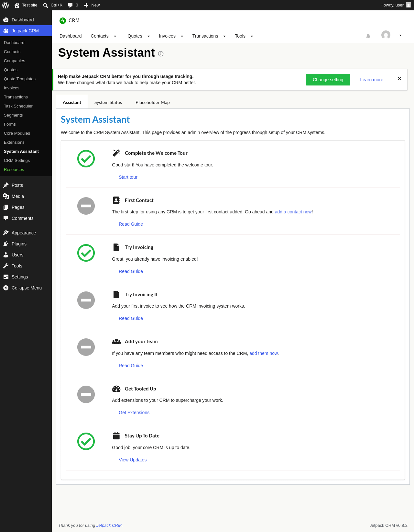Open the Jetpack CRM footer link

click(109, 526)
